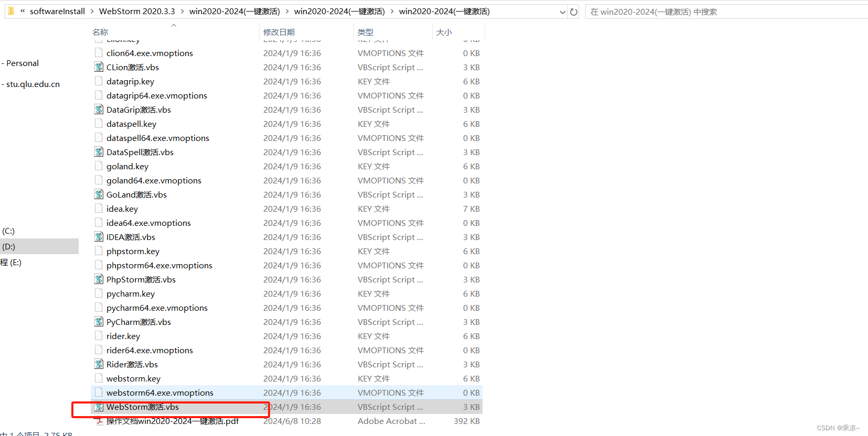Click the folder icon in address bar
Screen dimensions: 868x436
[11, 11]
